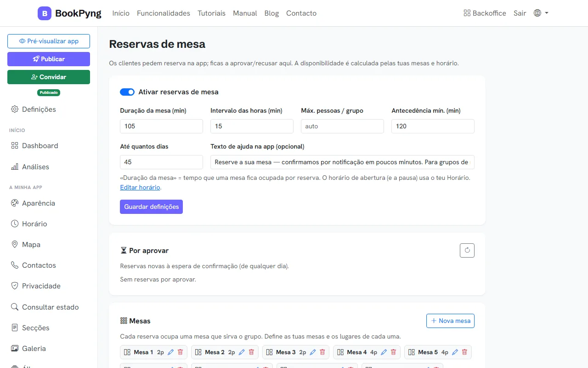Open Análises chart item
588x368 pixels.
[30, 167]
